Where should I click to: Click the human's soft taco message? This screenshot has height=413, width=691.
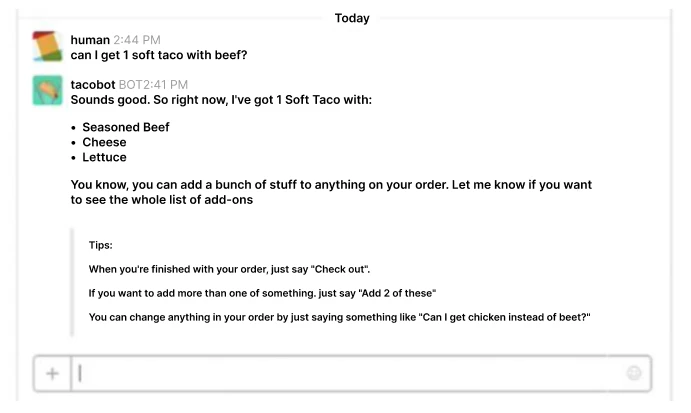(159, 55)
